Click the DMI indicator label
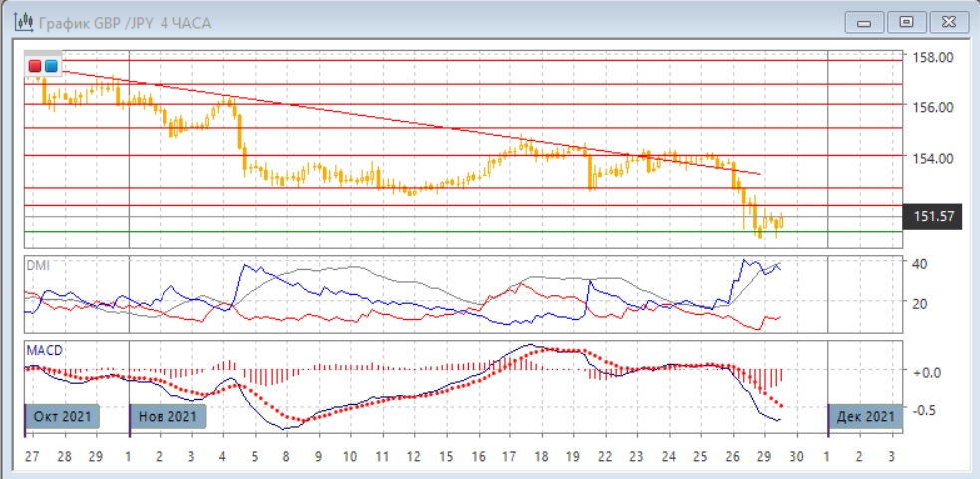 (x=38, y=265)
